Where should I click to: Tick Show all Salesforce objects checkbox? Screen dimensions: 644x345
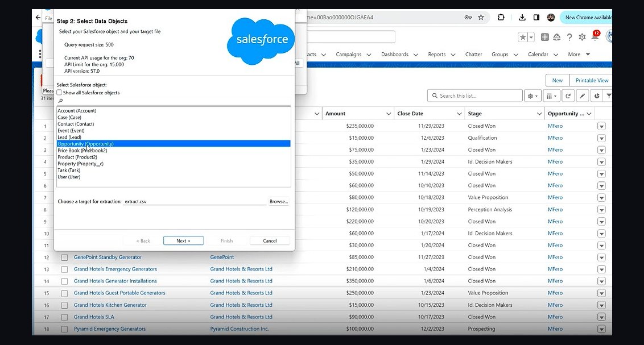pos(59,93)
